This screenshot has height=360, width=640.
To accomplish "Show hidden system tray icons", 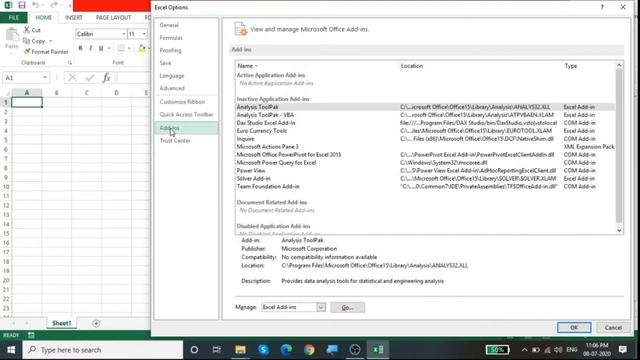I will coord(524,350).
